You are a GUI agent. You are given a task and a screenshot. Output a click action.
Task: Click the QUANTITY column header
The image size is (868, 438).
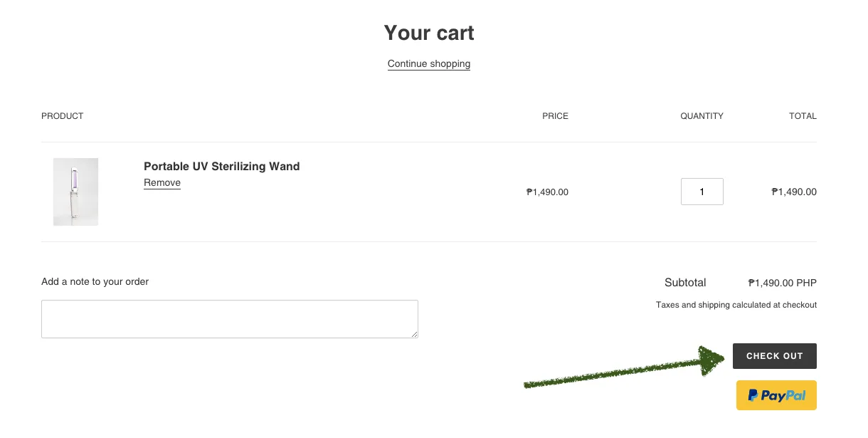pos(702,116)
